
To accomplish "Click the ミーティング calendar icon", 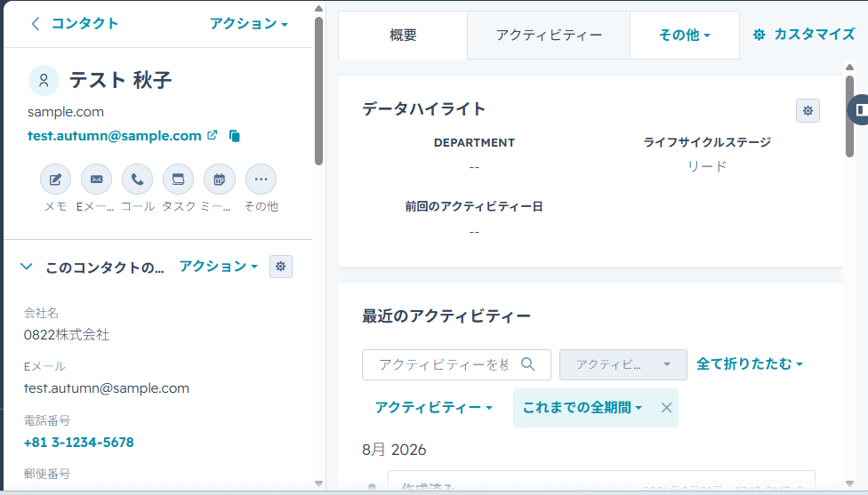I will (219, 180).
